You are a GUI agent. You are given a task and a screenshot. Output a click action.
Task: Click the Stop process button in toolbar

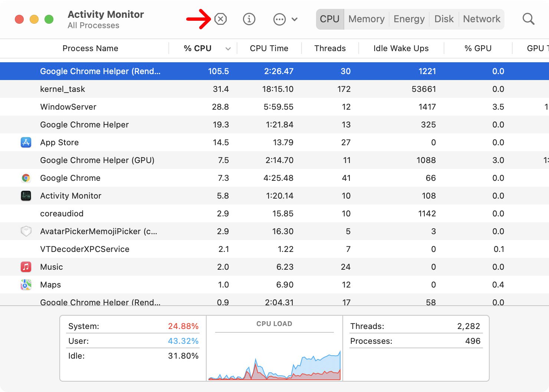tap(220, 19)
